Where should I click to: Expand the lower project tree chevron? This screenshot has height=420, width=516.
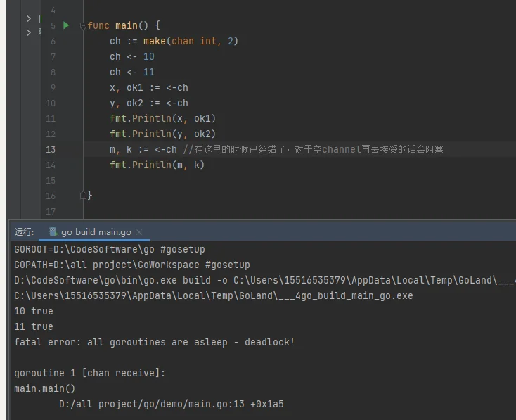[29, 32]
